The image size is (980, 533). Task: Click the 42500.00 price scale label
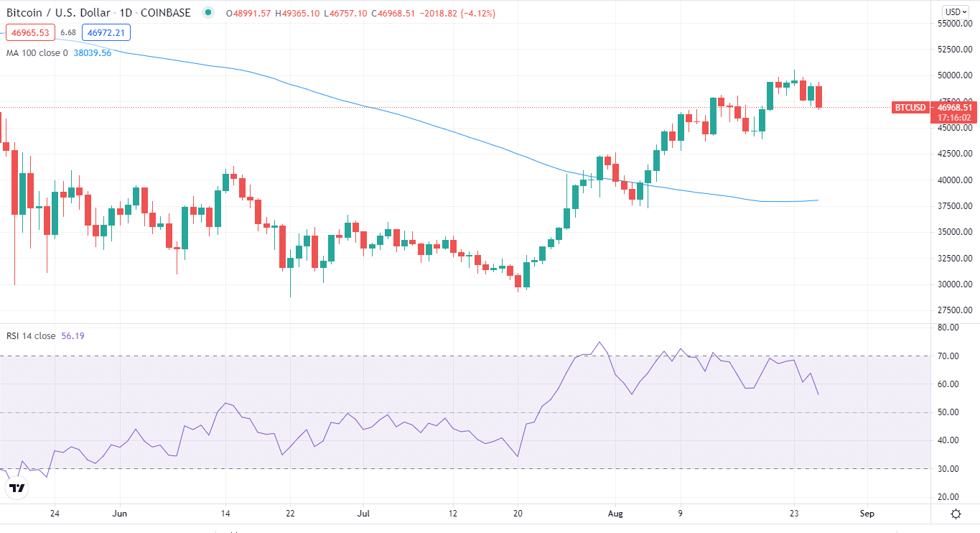955,154
